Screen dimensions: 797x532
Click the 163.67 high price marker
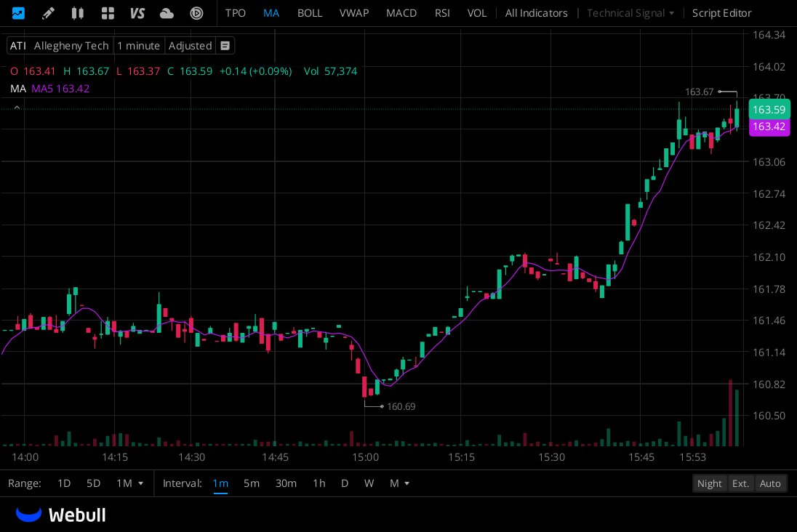click(x=700, y=92)
